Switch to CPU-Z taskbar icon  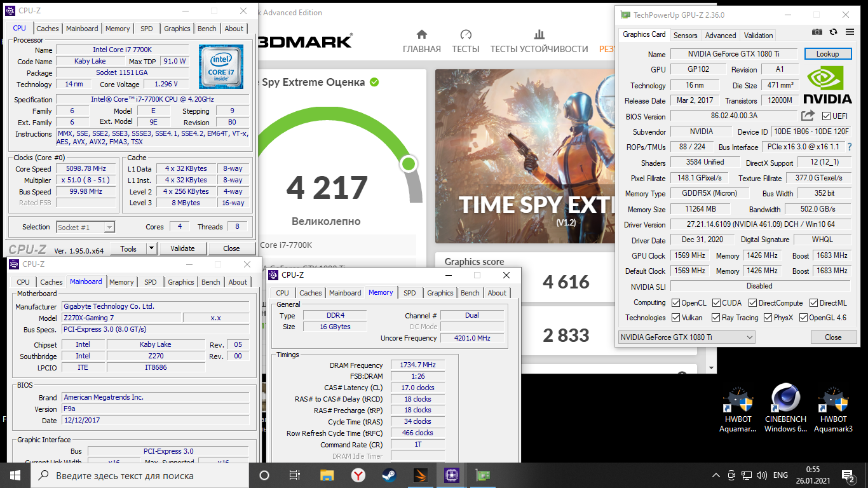[452, 475]
